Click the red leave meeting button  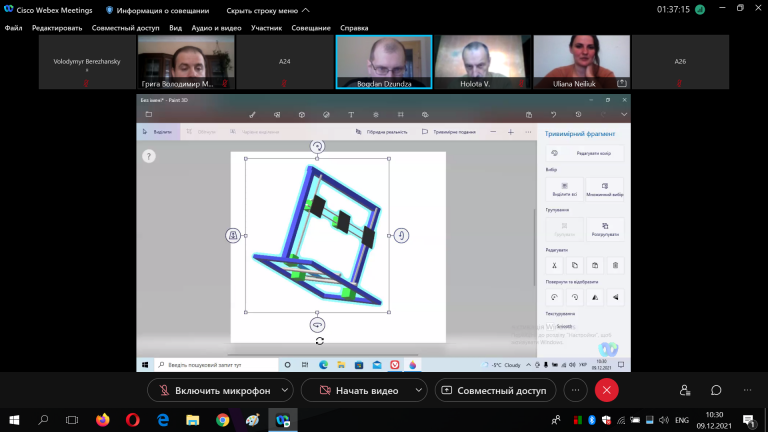click(606, 390)
